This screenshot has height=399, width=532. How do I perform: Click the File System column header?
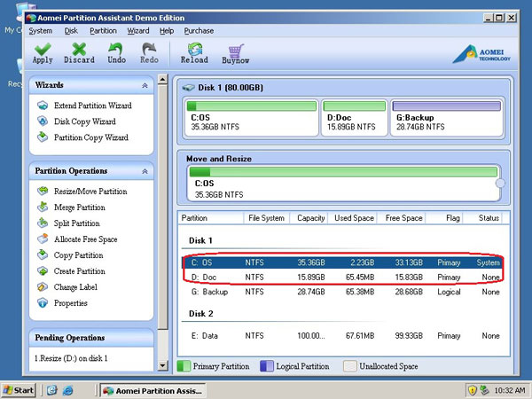(x=266, y=218)
